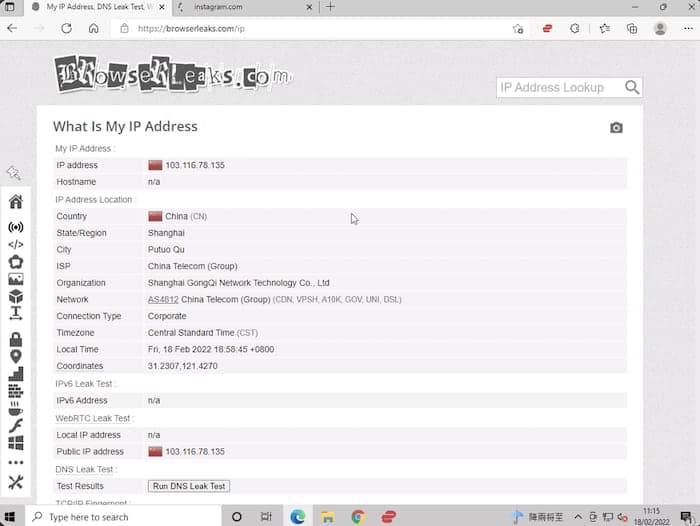Open Windows Start menu
Image resolution: width=700 pixels, height=526 pixels.
pyautogui.click(x=10, y=517)
